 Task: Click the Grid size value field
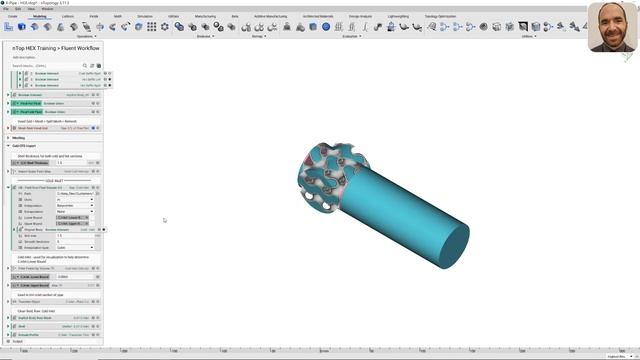pyautogui.click(x=75, y=236)
